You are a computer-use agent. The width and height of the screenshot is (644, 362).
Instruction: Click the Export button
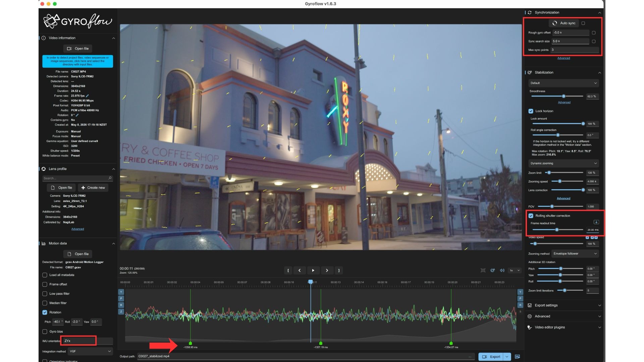[491, 357]
